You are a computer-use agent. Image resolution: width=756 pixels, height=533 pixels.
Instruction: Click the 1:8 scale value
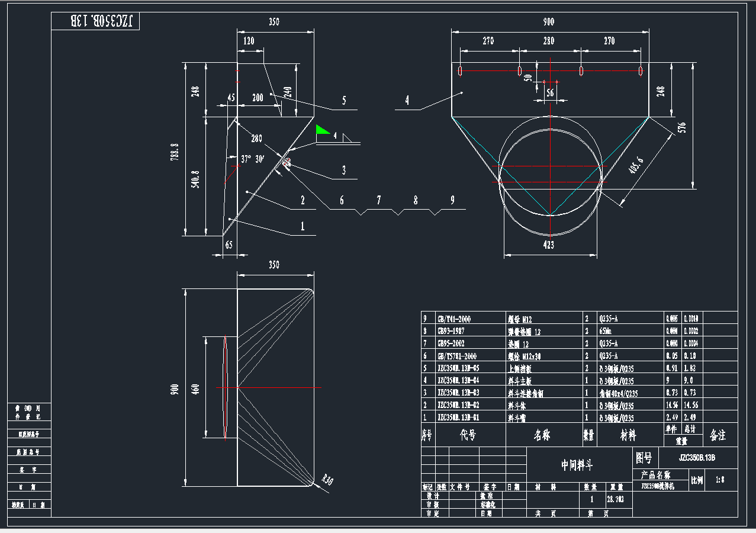[x=720, y=480]
